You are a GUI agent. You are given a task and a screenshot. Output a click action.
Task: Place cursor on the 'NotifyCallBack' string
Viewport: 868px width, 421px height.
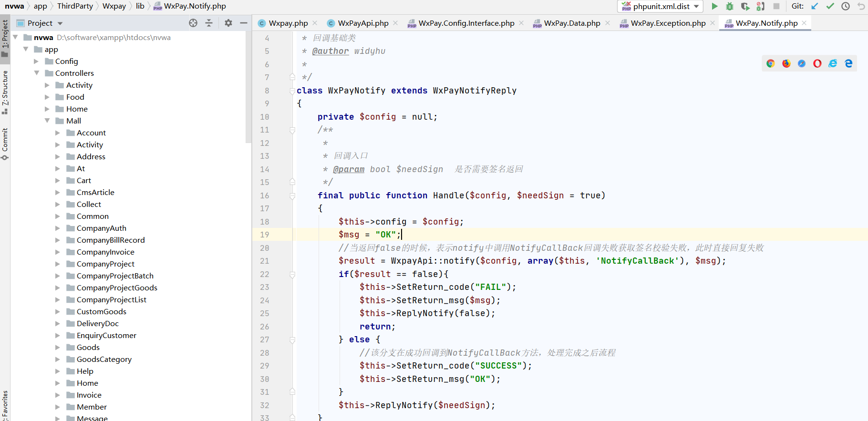637,261
